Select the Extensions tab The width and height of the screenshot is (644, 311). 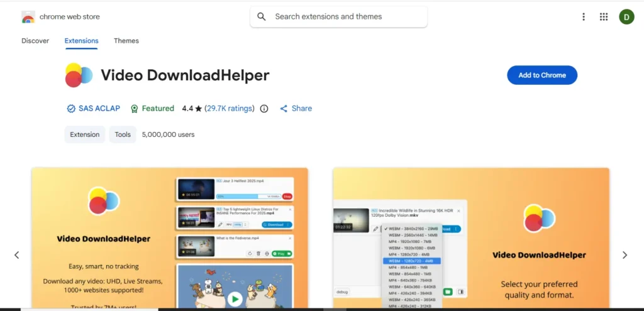81,41
